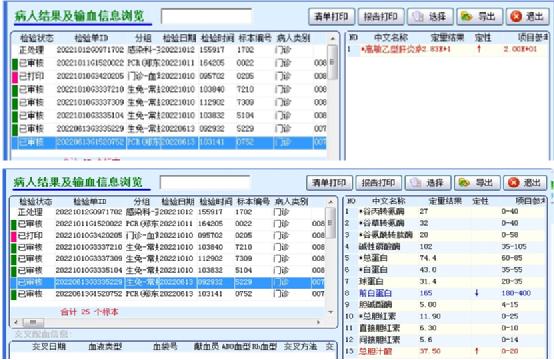This screenshot has height=360, width=554.
Task: Click the 选择 icon in the upper window
Action: tap(418, 17)
